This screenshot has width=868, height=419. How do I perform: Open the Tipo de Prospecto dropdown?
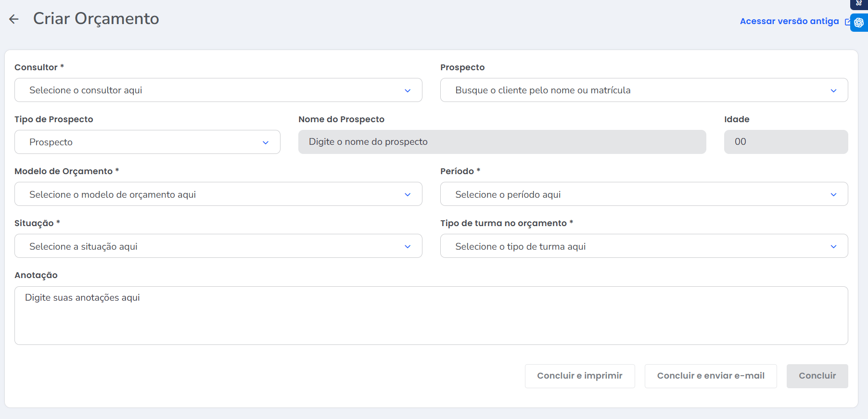(147, 142)
